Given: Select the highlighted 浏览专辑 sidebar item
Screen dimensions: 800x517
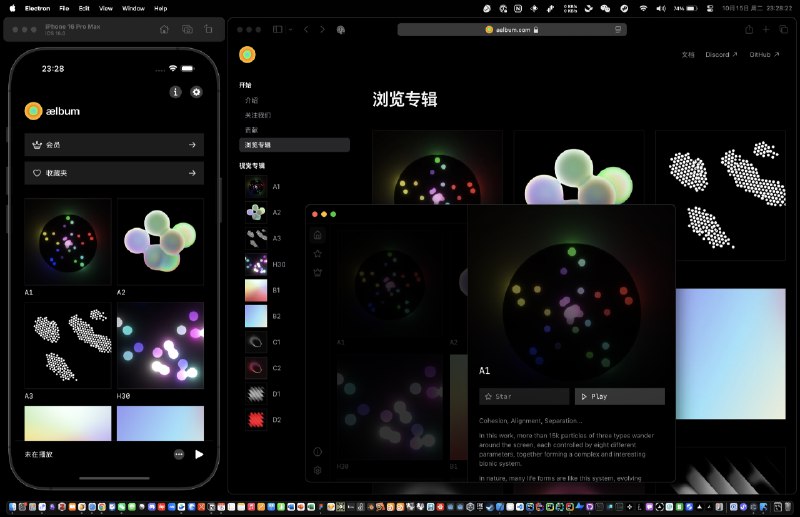Looking at the screenshot, I should click(294, 145).
